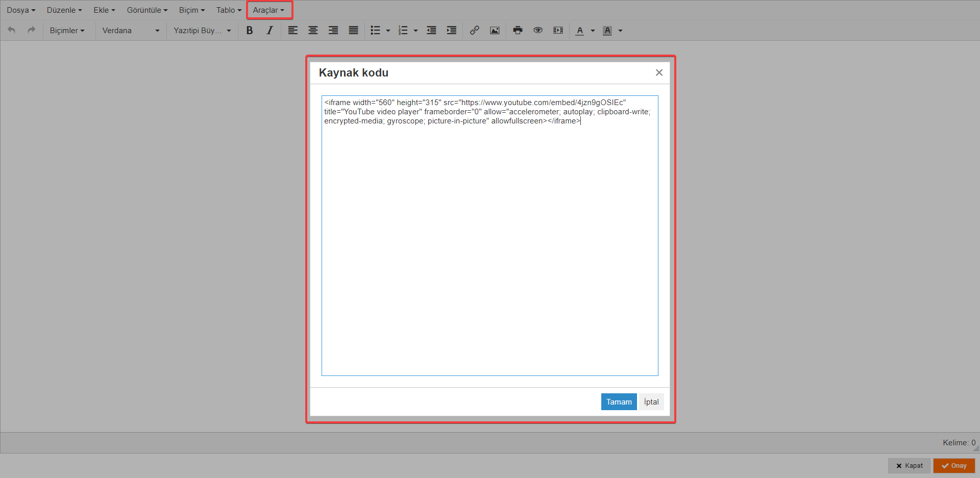The height and width of the screenshot is (478, 980).
Task: Insert an image
Action: [495, 30]
